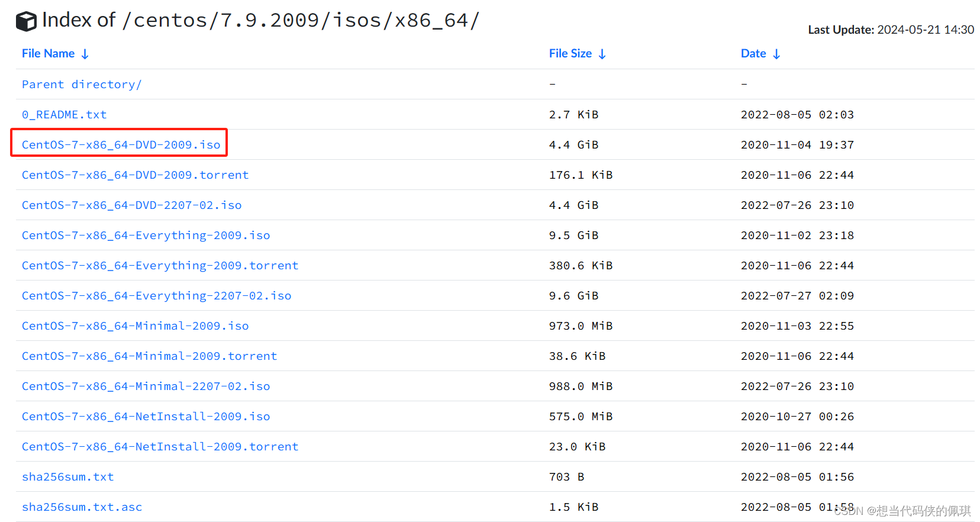
Task: Click the 1.5 KiB file size value
Action: (573, 507)
